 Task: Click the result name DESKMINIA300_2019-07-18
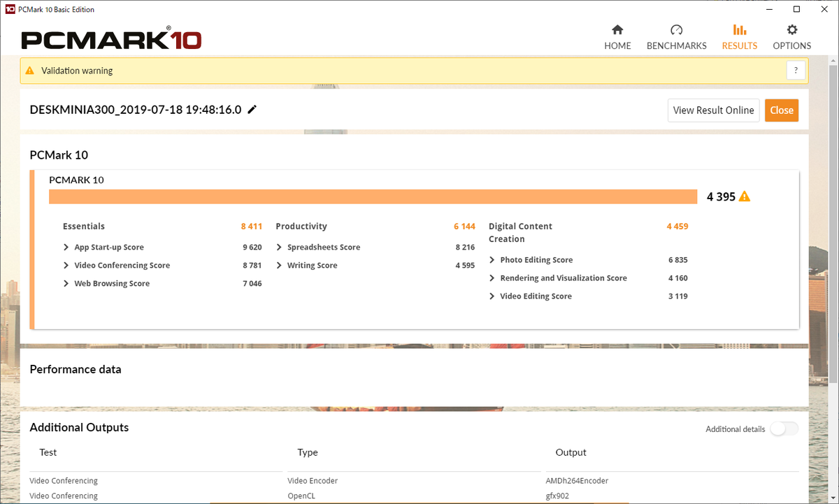click(136, 110)
